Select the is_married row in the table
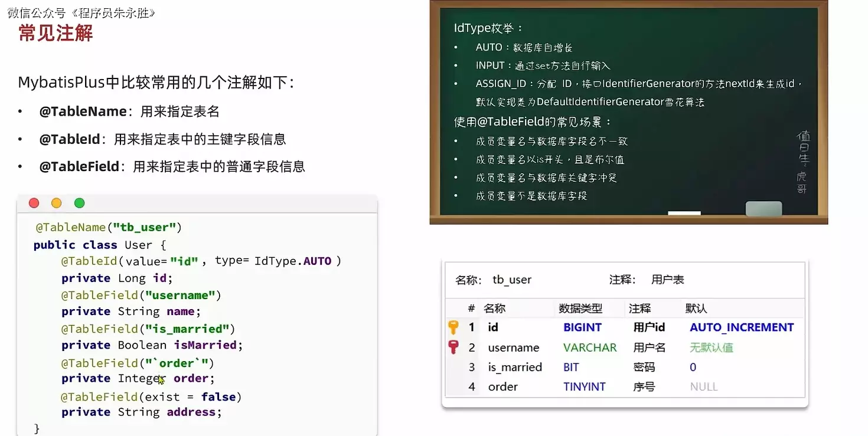This screenshot has width=868, height=436. coord(514,367)
